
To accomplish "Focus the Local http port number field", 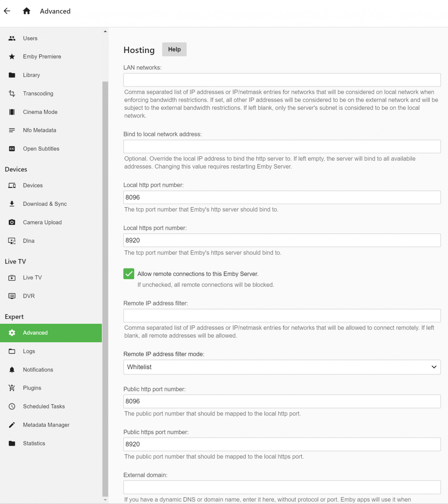I will click(282, 197).
